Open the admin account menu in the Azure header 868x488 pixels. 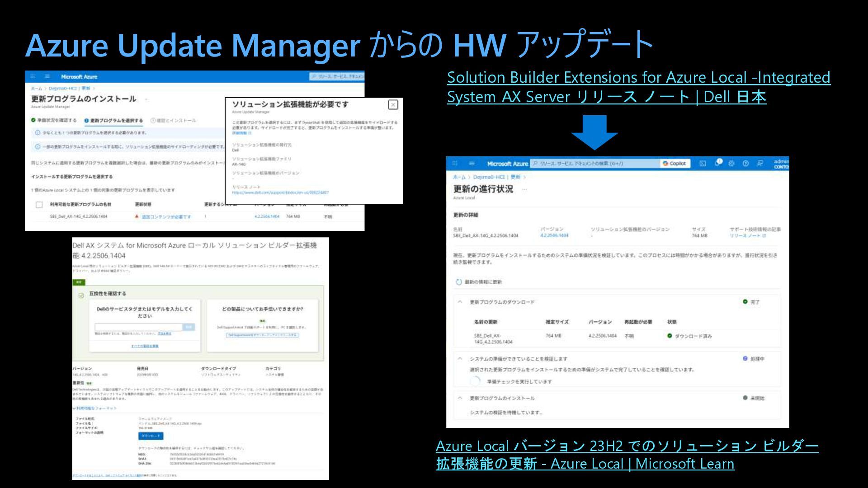coord(781,164)
